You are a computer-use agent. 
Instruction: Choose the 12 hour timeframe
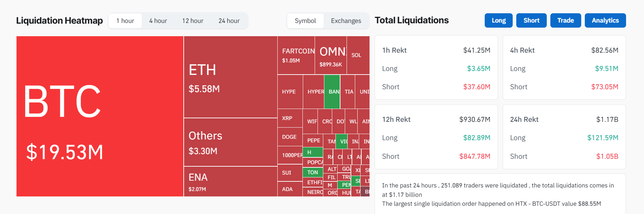point(193,21)
